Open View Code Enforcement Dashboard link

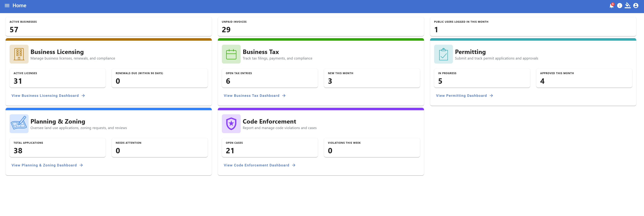tap(259, 165)
